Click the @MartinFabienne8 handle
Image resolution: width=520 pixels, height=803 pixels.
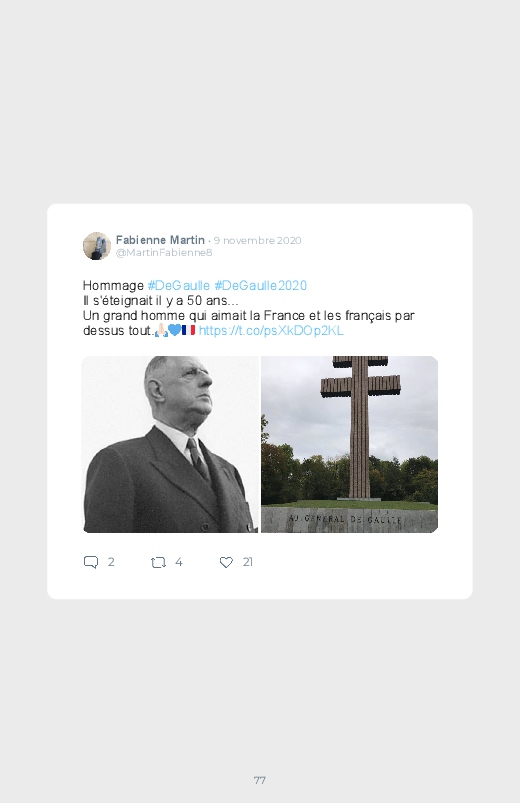[x=164, y=252]
